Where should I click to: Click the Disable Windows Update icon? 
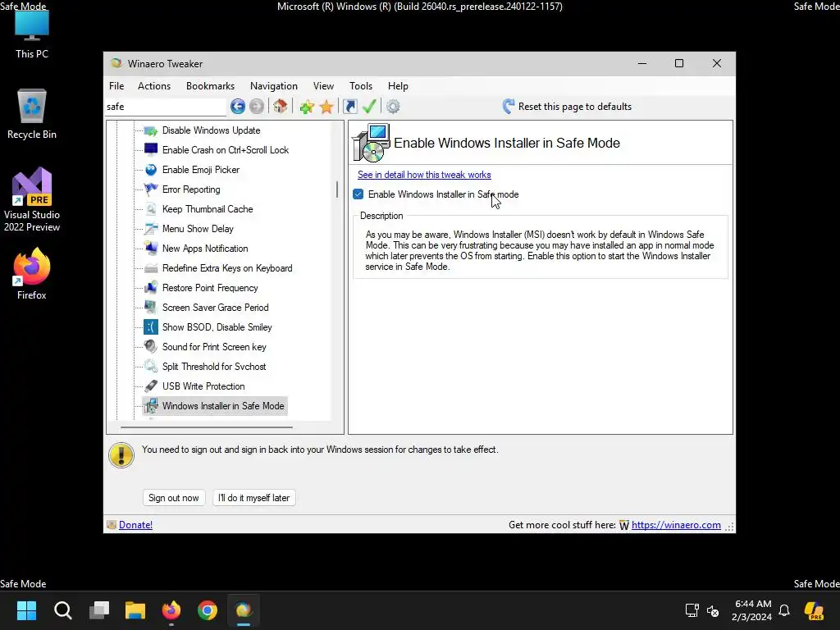151,130
